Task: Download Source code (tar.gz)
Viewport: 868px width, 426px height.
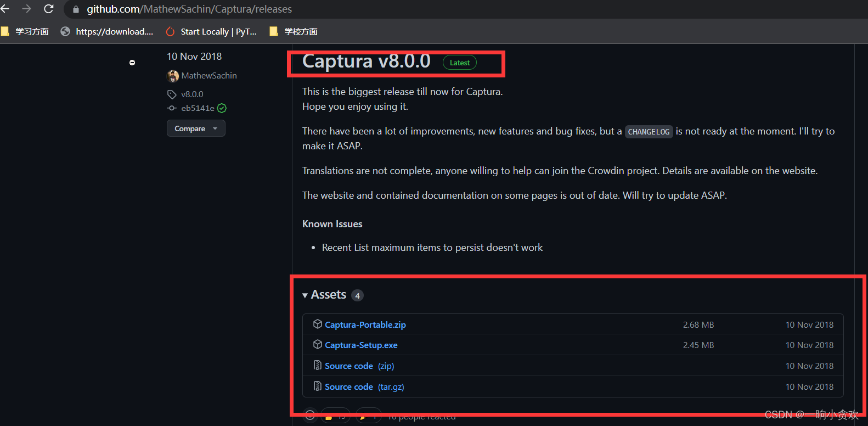Action: tap(364, 386)
